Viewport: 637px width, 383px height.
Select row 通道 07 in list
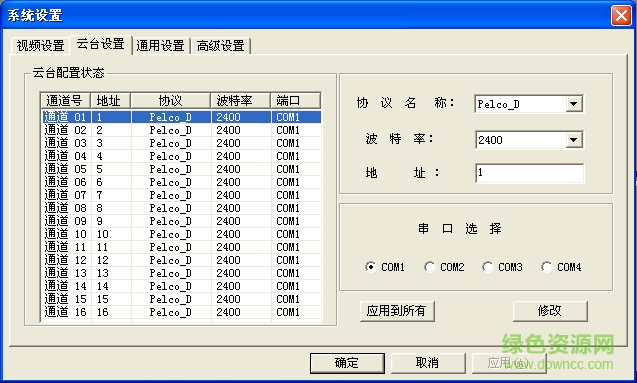point(182,195)
